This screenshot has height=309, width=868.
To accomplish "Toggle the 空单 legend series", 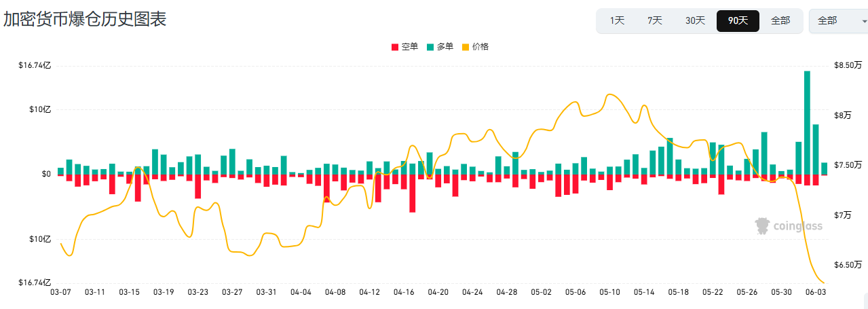I will pyautogui.click(x=404, y=47).
